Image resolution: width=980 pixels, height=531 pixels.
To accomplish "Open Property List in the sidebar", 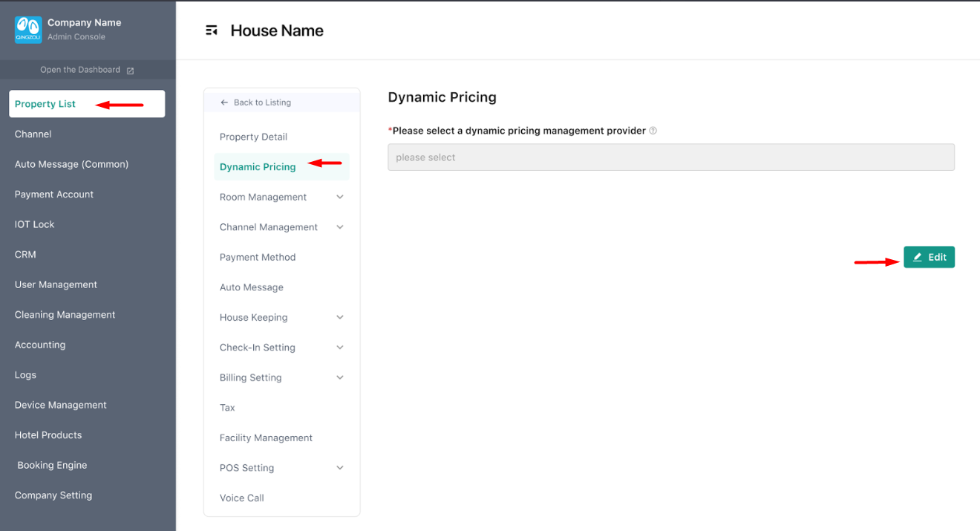I will click(x=45, y=104).
